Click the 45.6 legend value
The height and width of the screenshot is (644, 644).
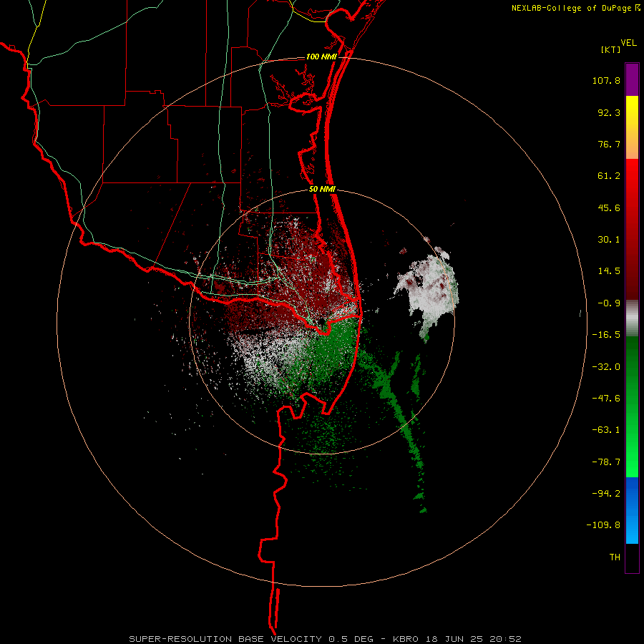tap(609, 208)
